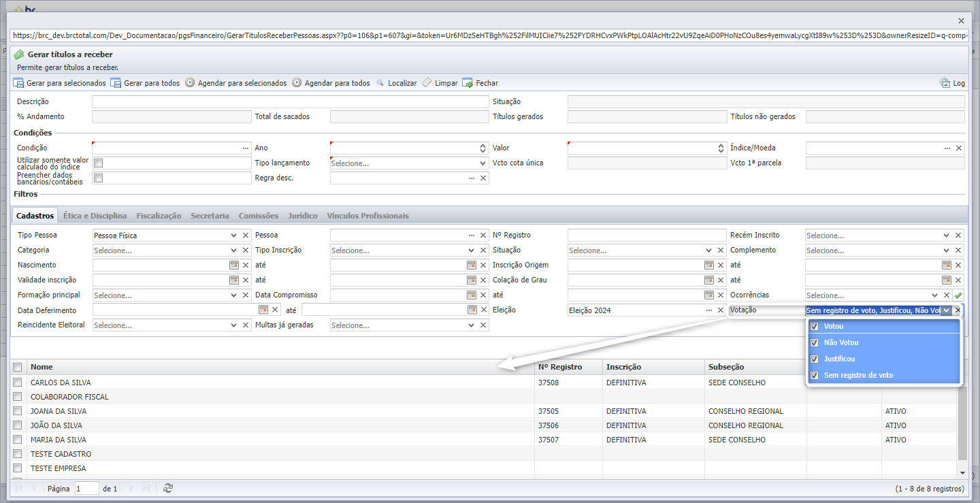
Task: Open the Eleição lookup ellipsis
Action: (710, 310)
